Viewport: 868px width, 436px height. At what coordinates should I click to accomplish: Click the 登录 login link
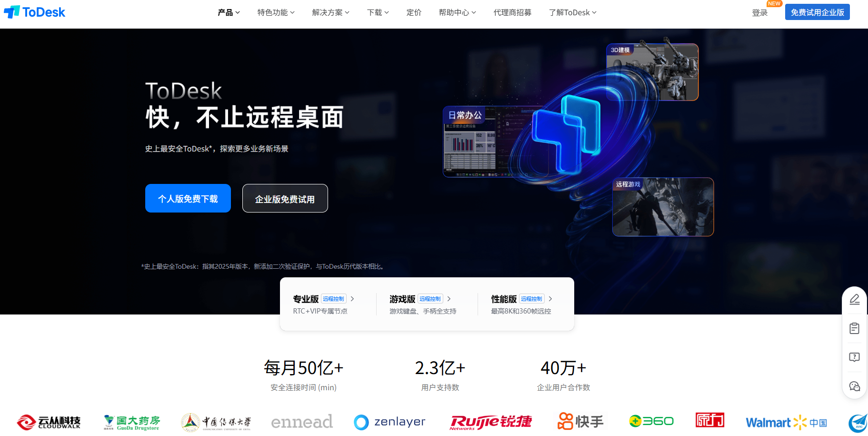tap(760, 13)
